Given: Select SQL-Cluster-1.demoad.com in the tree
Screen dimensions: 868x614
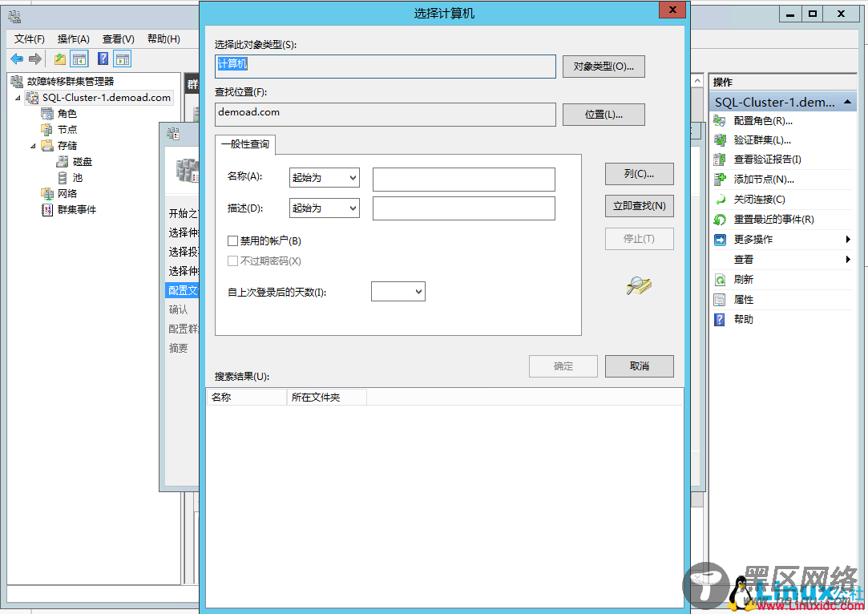Looking at the screenshot, I should [x=107, y=98].
